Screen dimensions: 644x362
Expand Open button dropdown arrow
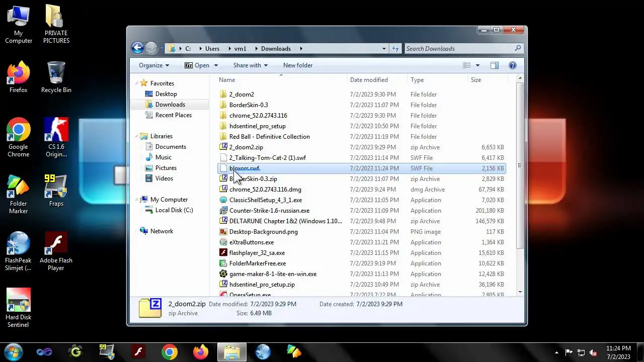(216, 65)
